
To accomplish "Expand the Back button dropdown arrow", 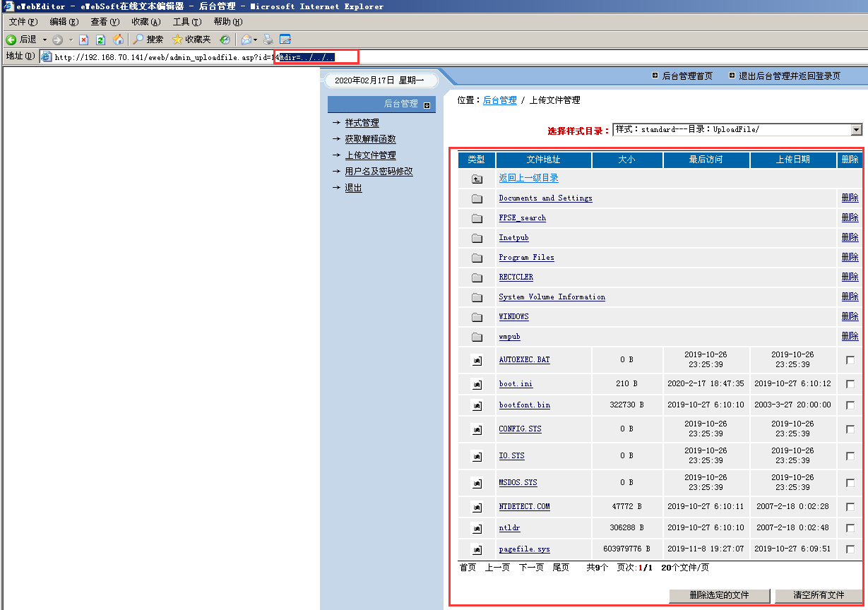I will tap(44, 40).
